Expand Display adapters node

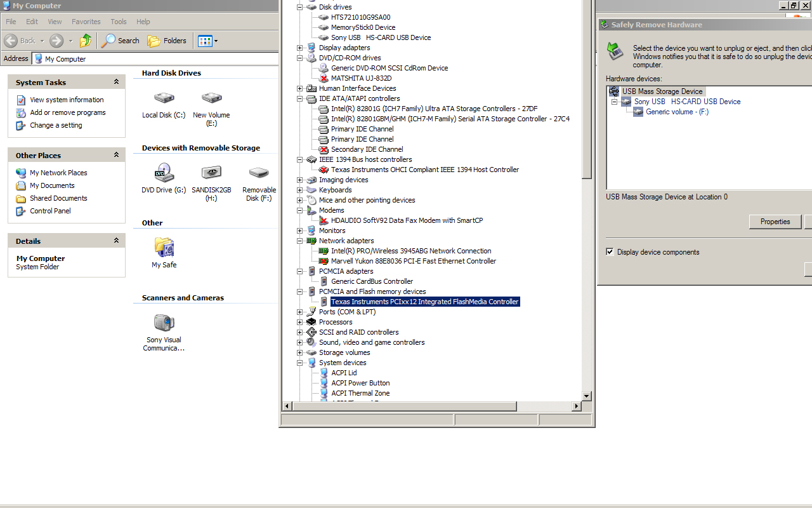[x=300, y=48]
